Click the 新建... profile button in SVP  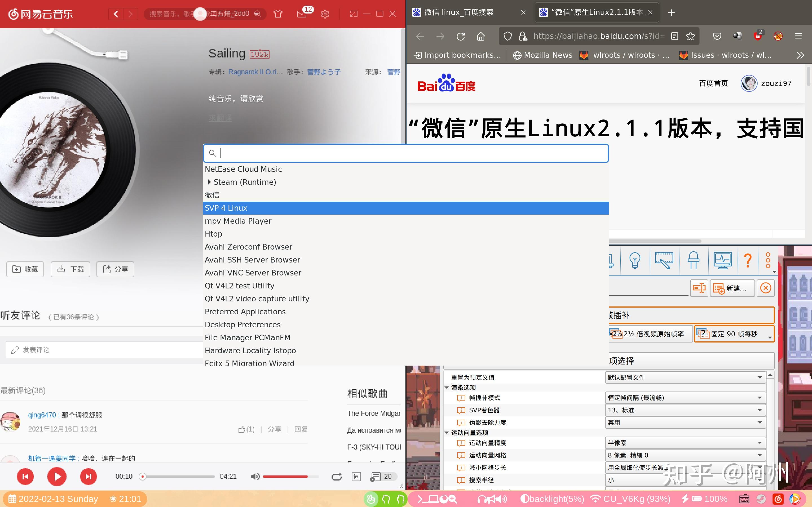tap(732, 288)
